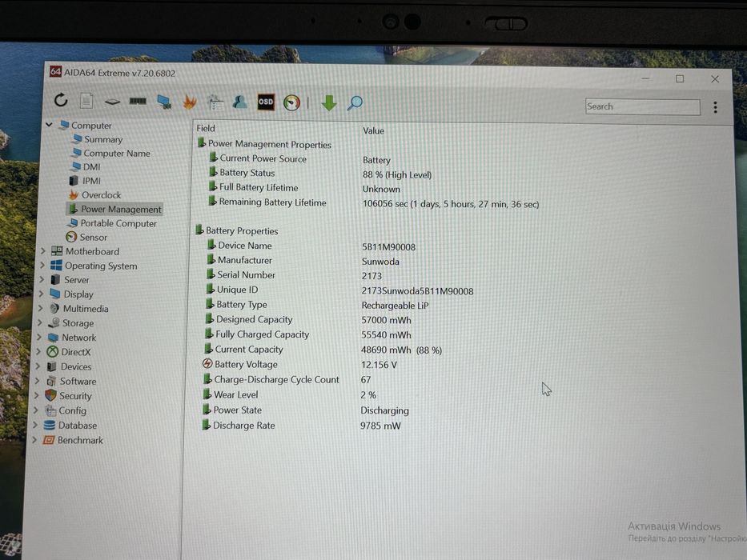Open the three-dot menu
Image resolution: width=747 pixels, height=560 pixels.
click(715, 107)
